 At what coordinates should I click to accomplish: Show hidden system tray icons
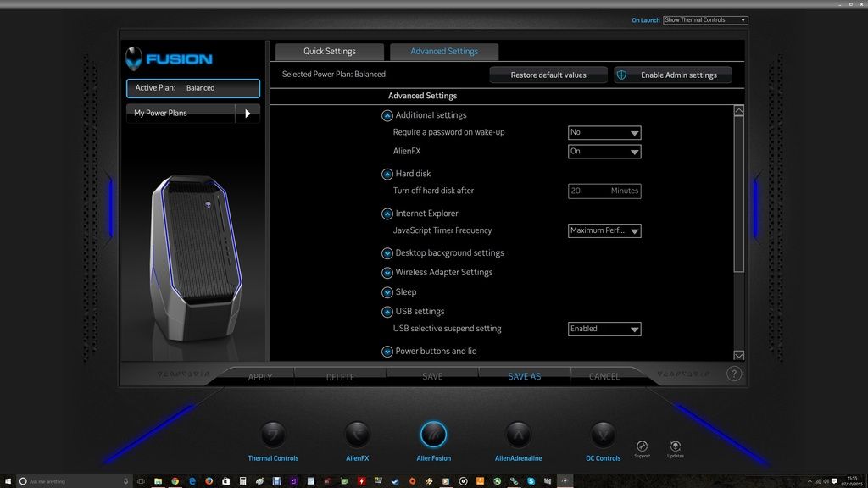[810, 481]
